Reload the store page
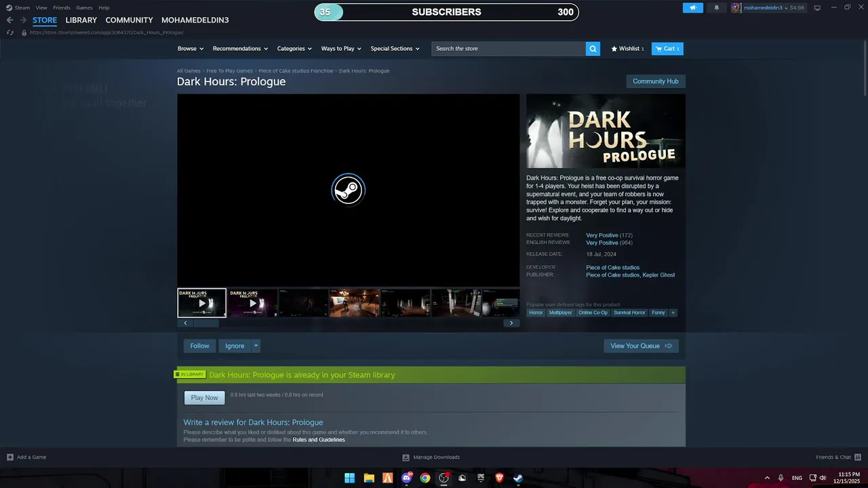868x488 pixels. pos(9,32)
